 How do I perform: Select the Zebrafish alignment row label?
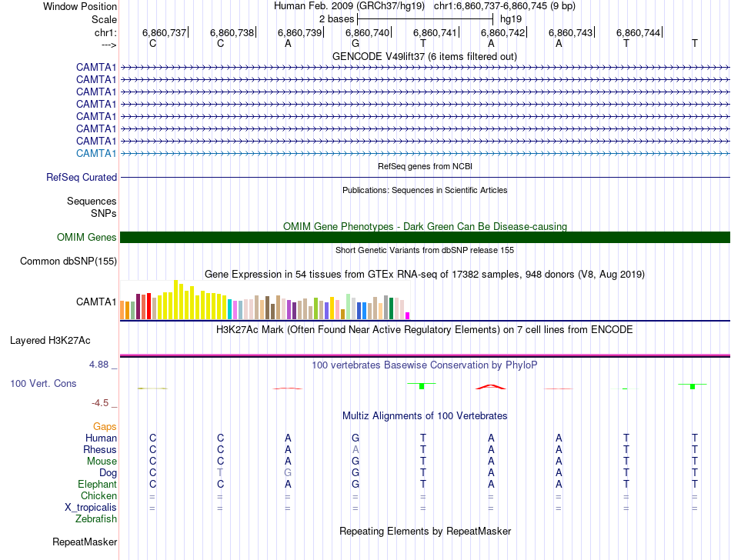click(x=95, y=519)
